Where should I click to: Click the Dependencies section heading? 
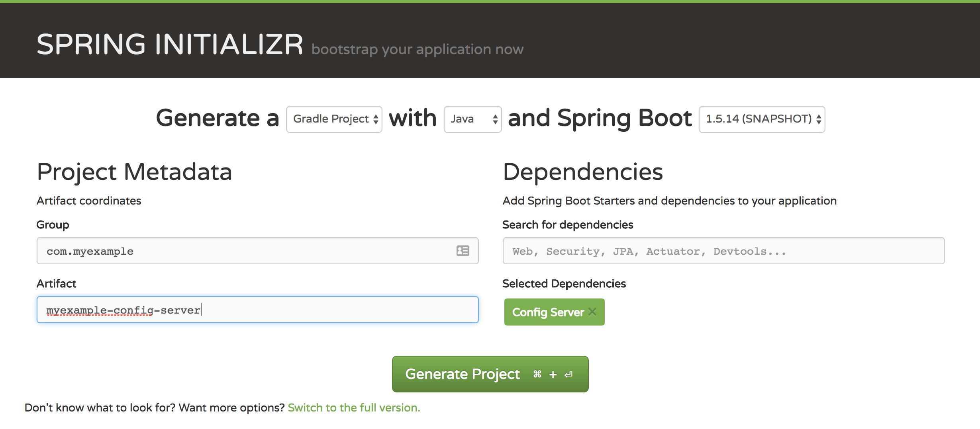coord(582,171)
